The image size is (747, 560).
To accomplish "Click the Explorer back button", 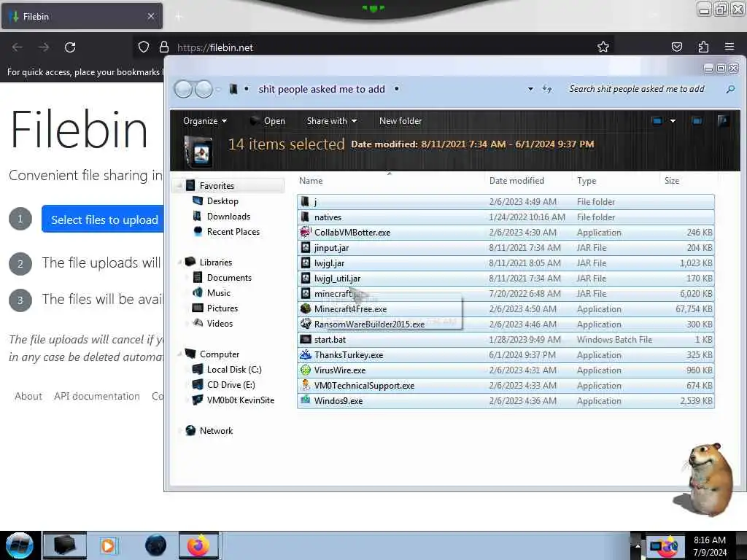I will [x=183, y=89].
